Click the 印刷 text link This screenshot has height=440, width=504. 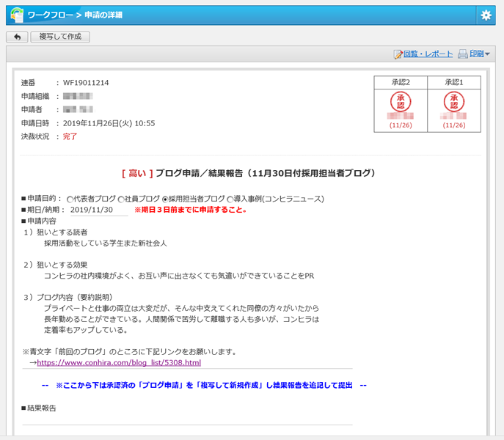pyautogui.click(x=476, y=54)
